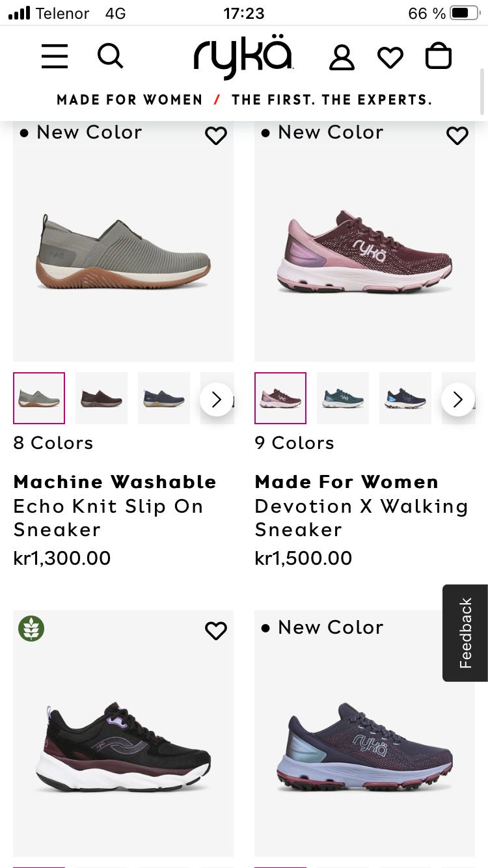The height and width of the screenshot is (868, 488).
Task: Go to Ryka logo homepage
Action: click(x=243, y=57)
